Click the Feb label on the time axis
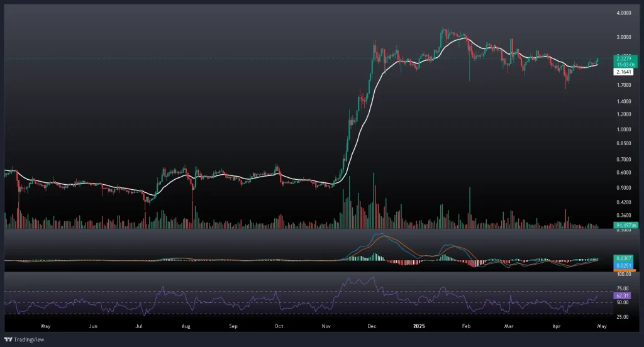644x347 pixels. click(466, 327)
